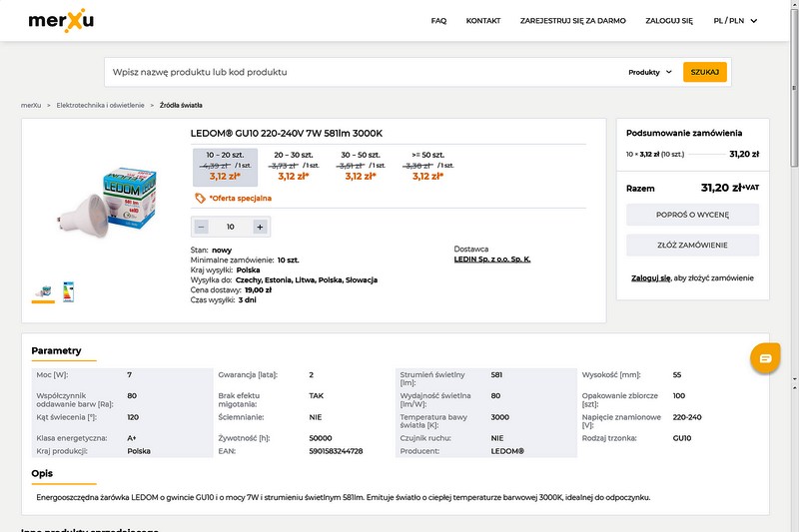The image size is (799, 532).
Task: Click the Cena dostawy 19,00 zł text
Action: click(x=231, y=290)
